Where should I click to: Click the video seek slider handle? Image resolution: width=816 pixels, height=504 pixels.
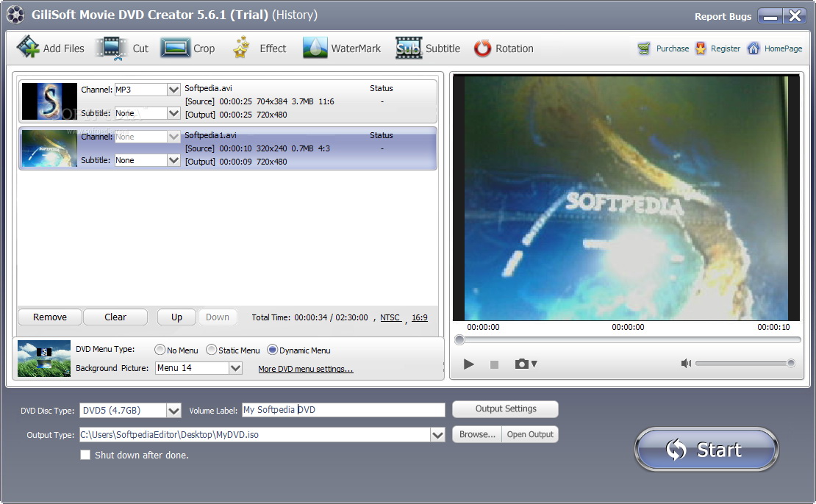click(x=459, y=339)
